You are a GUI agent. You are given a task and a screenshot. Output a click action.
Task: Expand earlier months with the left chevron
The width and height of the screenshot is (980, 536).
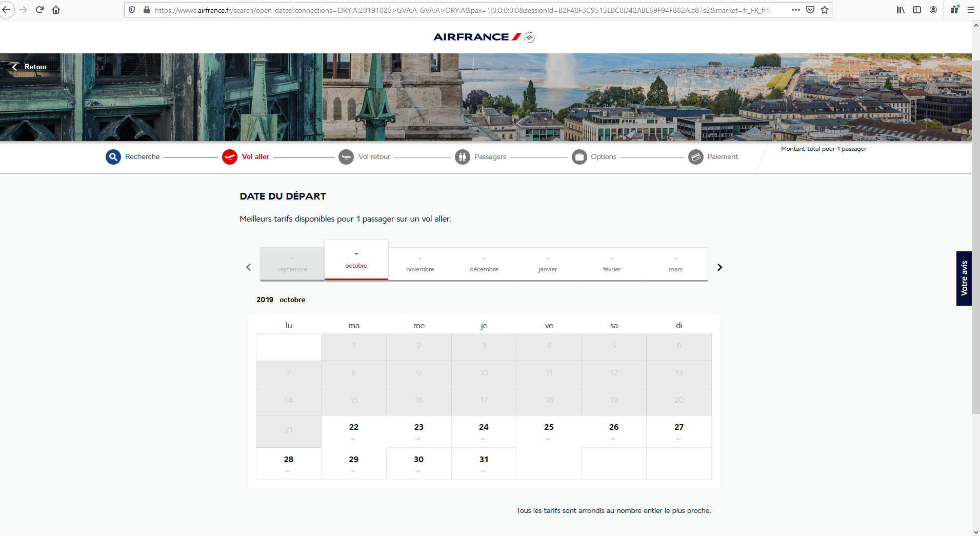click(x=248, y=267)
